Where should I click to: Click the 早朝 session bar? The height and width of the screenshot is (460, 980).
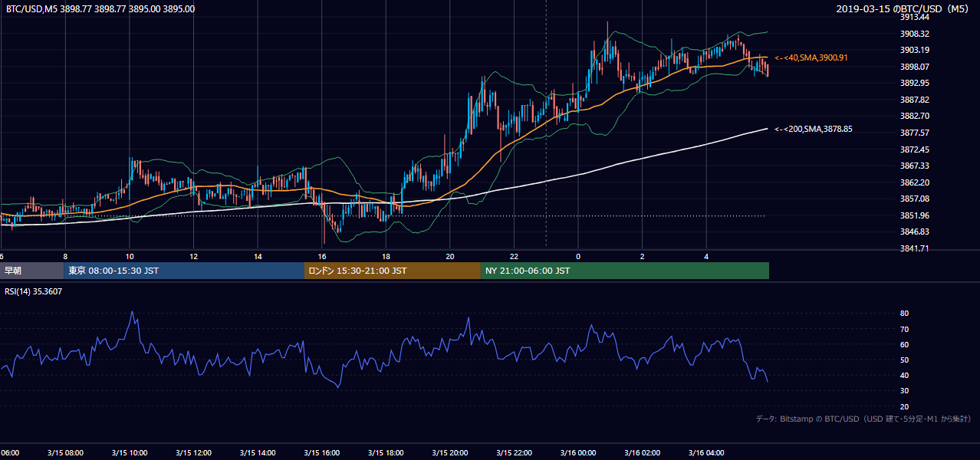[31, 271]
